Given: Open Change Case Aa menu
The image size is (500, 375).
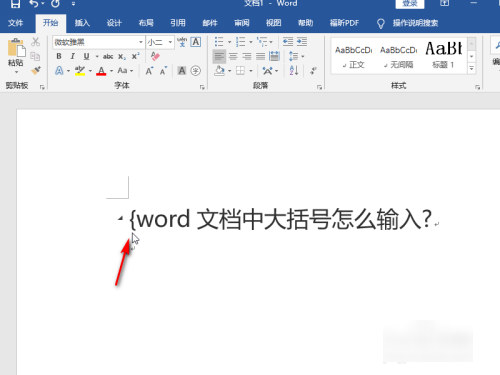Looking at the screenshot, I should (x=125, y=71).
